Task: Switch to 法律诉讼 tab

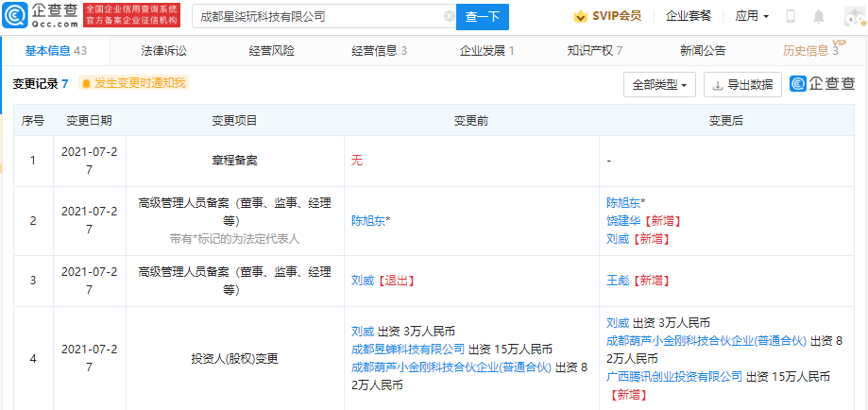Action: click(x=163, y=51)
